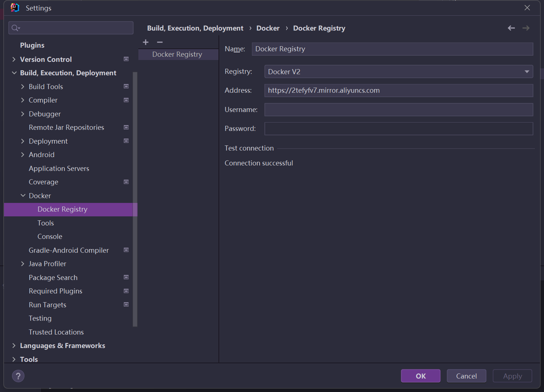544x392 pixels.
Task: Close the Settings dialog
Action: [527, 8]
